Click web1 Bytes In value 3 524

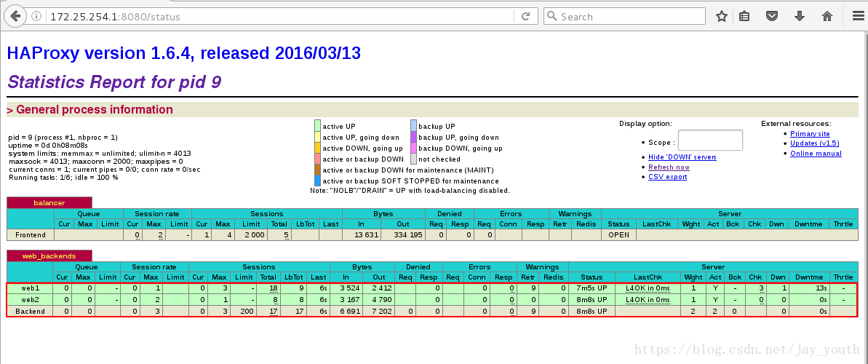point(350,288)
